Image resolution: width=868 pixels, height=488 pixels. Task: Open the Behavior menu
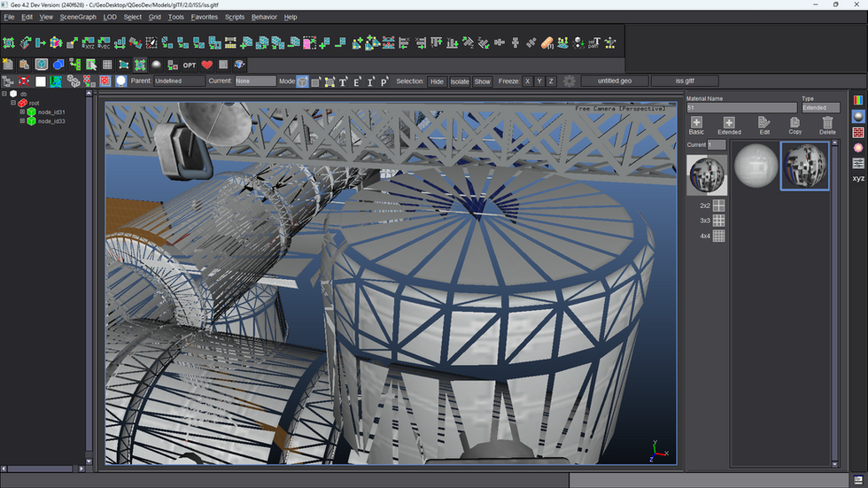pos(264,17)
